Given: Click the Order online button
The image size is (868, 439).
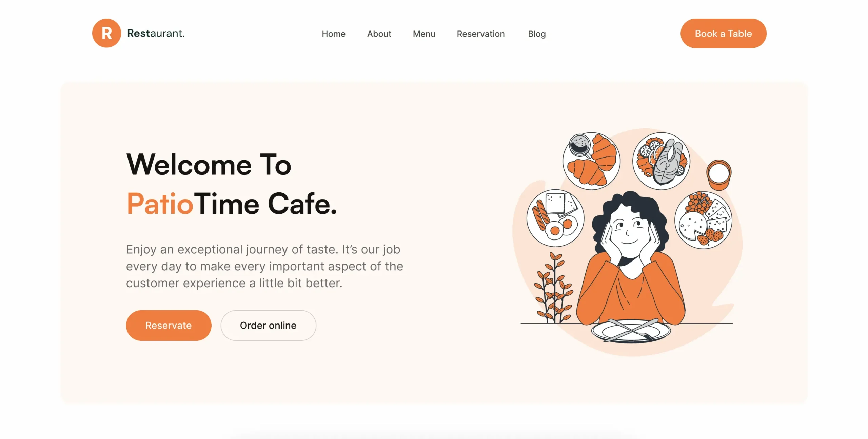Looking at the screenshot, I should click(x=268, y=325).
